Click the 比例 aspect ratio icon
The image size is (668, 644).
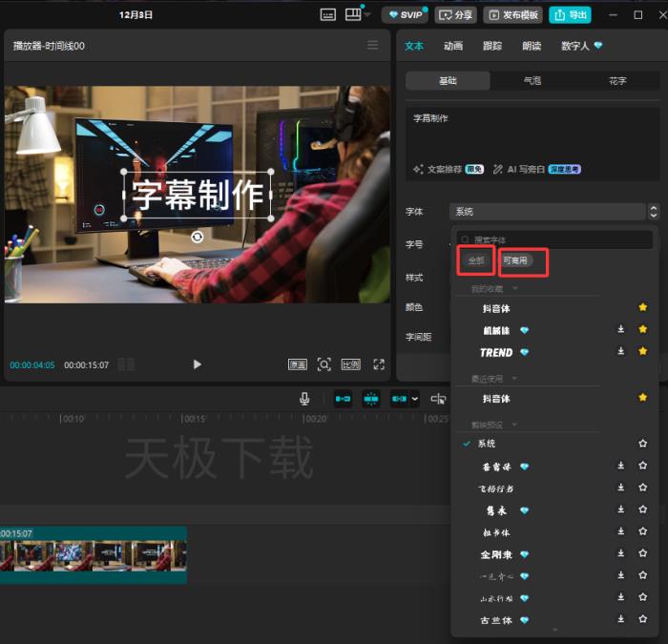pos(351,364)
